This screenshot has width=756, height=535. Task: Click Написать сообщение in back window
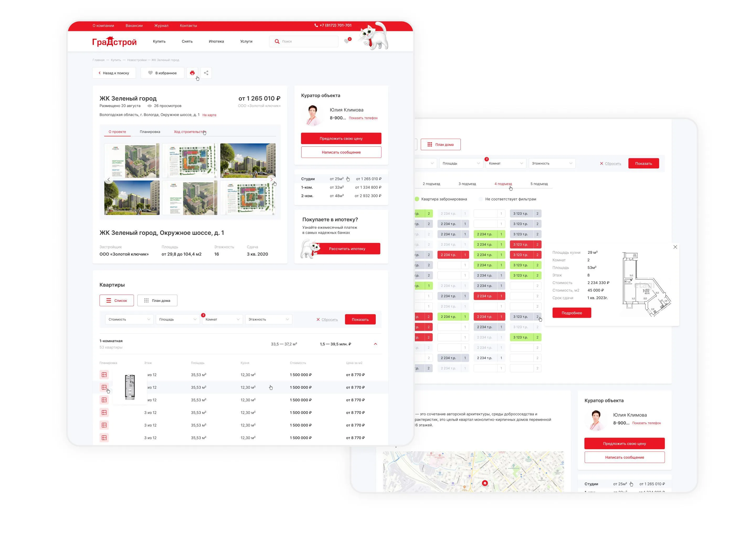click(624, 457)
